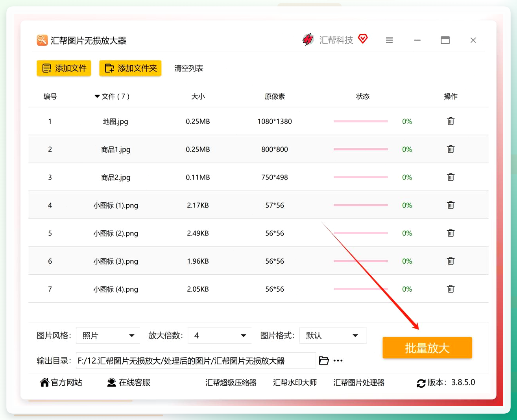Open the 图片格式 dropdown showing 默认
The image size is (517, 420).
[333, 335]
